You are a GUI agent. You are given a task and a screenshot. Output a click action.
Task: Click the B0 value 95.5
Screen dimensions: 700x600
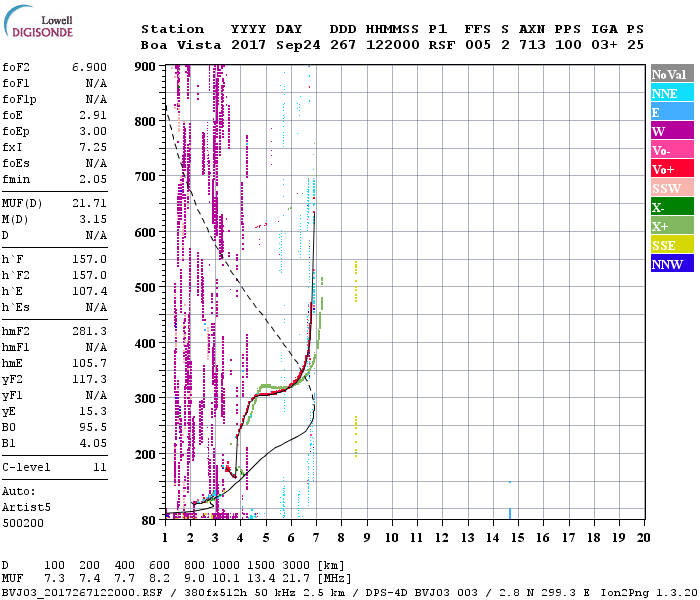93,427
